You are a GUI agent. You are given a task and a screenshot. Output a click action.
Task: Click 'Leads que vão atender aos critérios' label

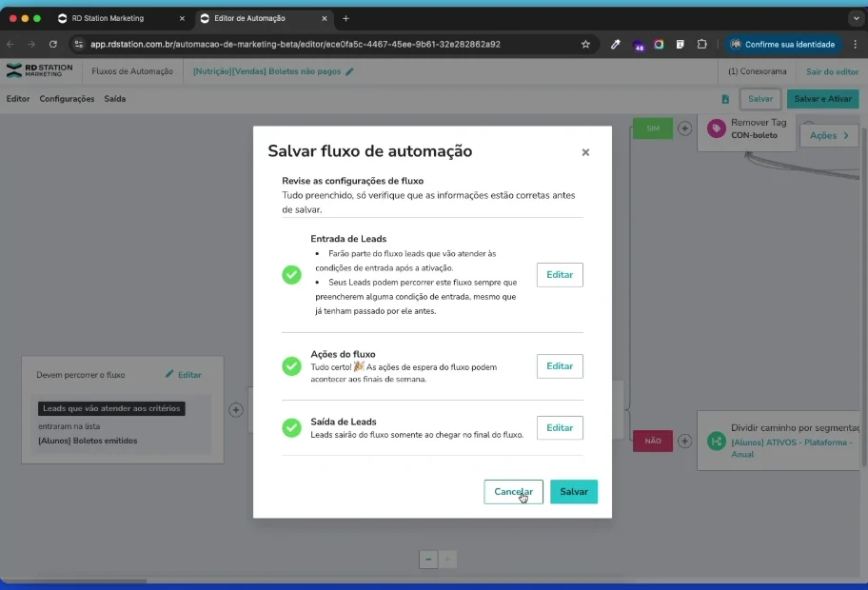(x=111, y=408)
